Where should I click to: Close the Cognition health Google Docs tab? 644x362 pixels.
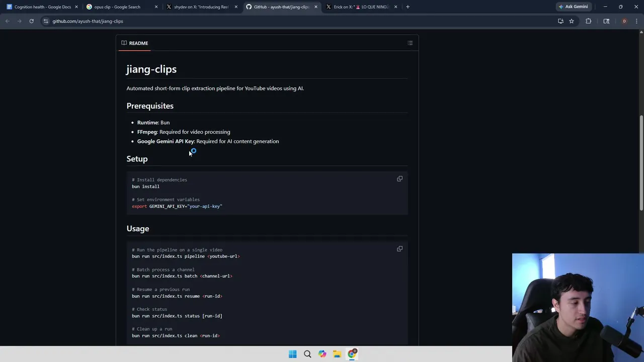point(76,7)
